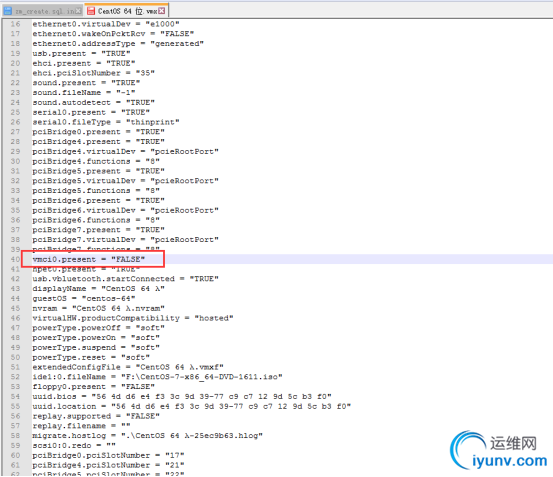Click line virtualHW.productCompatibility = "hosted"
This screenshot has width=553, height=477.
point(133,318)
